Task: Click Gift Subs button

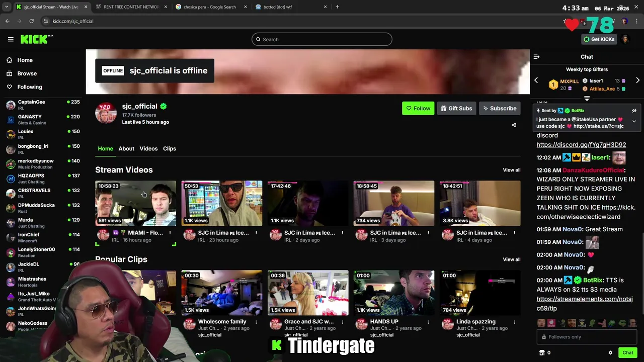Action: coord(456,108)
